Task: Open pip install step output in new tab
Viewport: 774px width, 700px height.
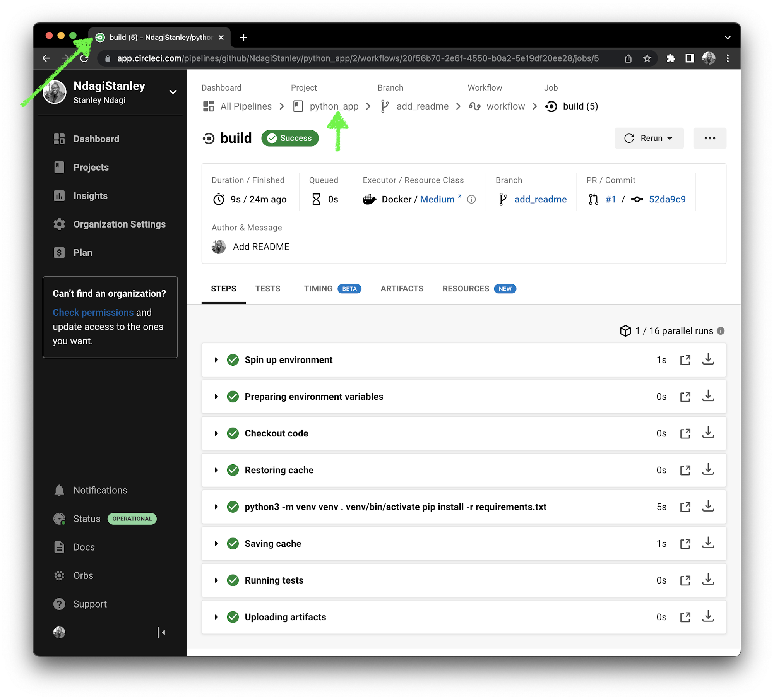Action: coord(685,507)
